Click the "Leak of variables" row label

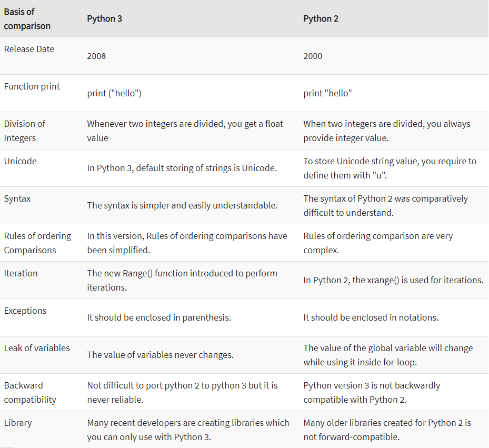[37, 348]
